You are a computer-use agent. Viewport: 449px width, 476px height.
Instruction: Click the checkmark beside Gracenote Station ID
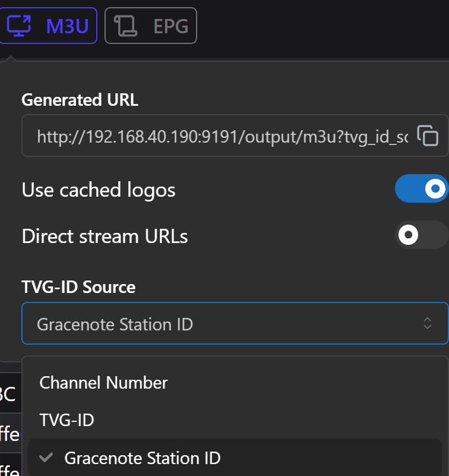(45, 458)
